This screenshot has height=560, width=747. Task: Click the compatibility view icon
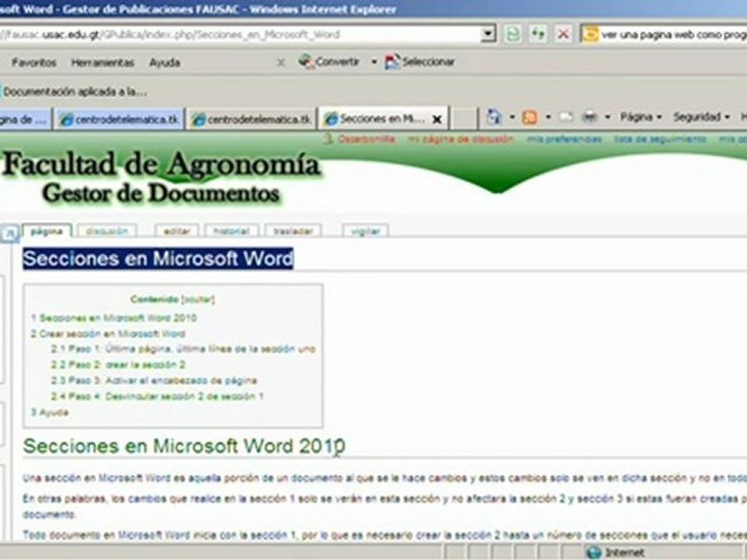tap(513, 34)
